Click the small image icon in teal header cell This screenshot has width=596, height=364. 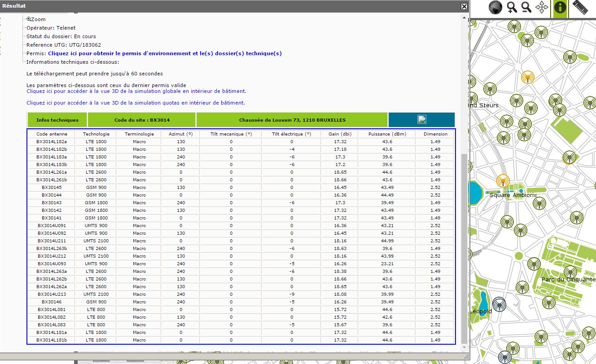pos(421,119)
